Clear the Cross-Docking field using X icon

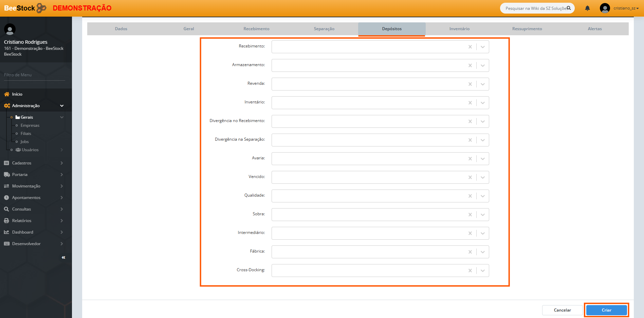pyautogui.click(x=470, y=271)
